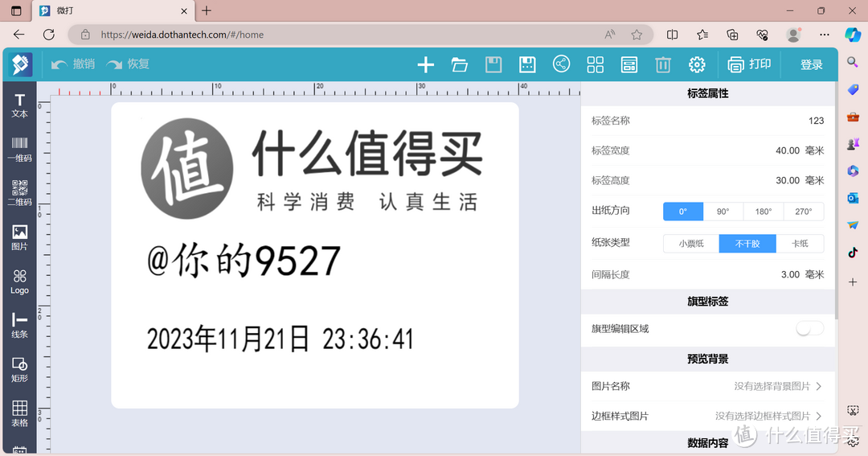Open browser three-dots menu
The height and width of the screenshot is (456, 868).
[x=825, y=35]
